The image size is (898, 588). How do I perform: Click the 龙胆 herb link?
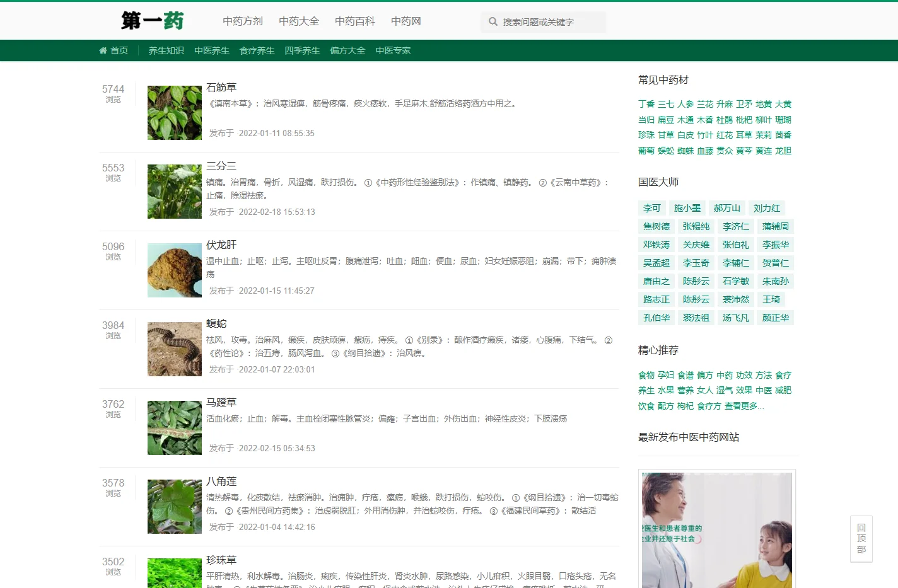tap(783, 151)
